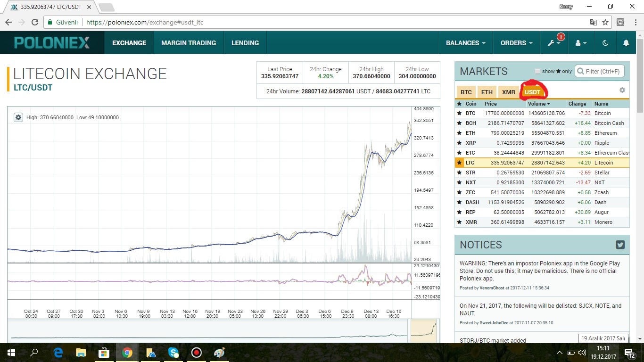
Task: Switch to Margin Trading tab
Action: coord(189,43)
